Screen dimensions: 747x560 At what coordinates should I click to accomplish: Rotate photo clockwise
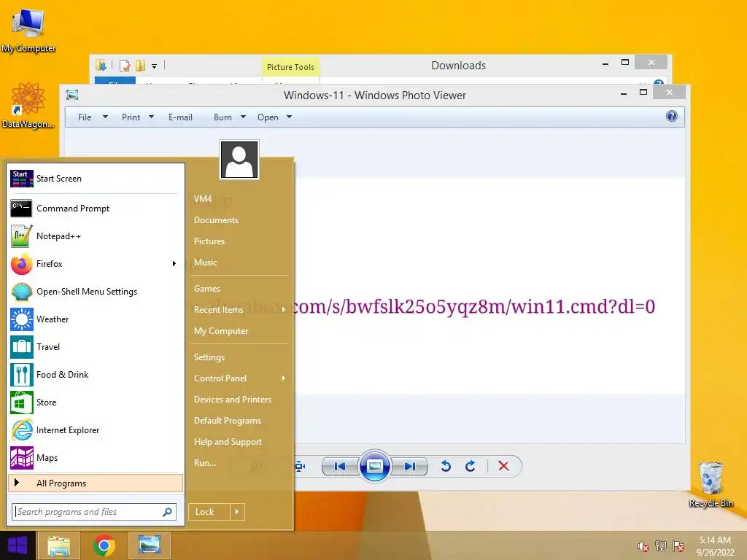click(x=471, y=466)
